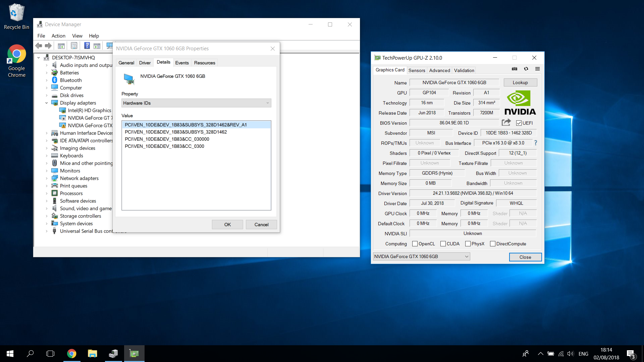This screenshot has height=362, width=644.
Task: Click the Bus Interface query icon
Action: tap(536, 143)
